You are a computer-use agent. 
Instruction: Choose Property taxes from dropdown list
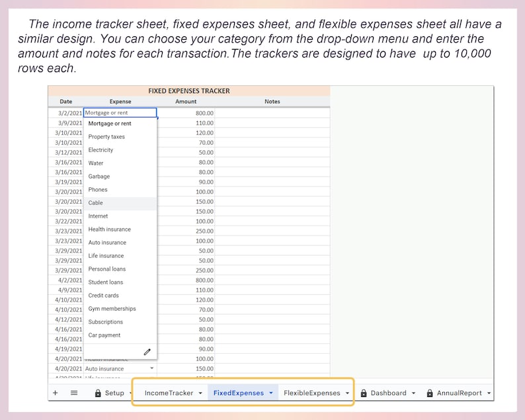[x=120, y=137]
